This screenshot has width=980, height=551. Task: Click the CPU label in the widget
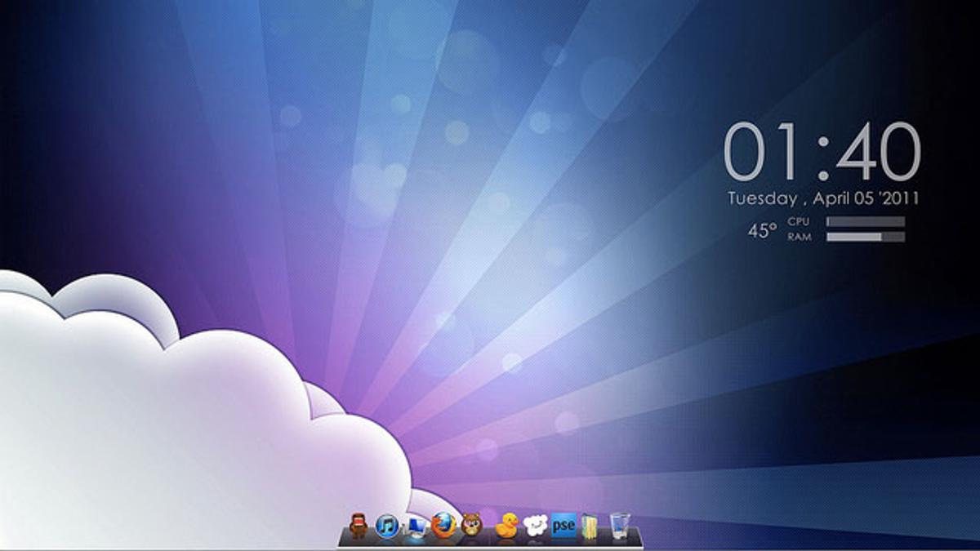[798, 221]
